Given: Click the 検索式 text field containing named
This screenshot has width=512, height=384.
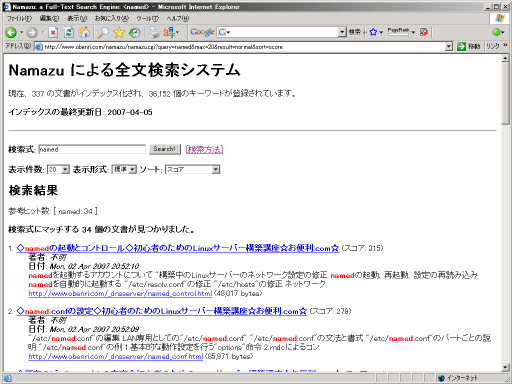Looking at the screenshot, I should [92, 149].
